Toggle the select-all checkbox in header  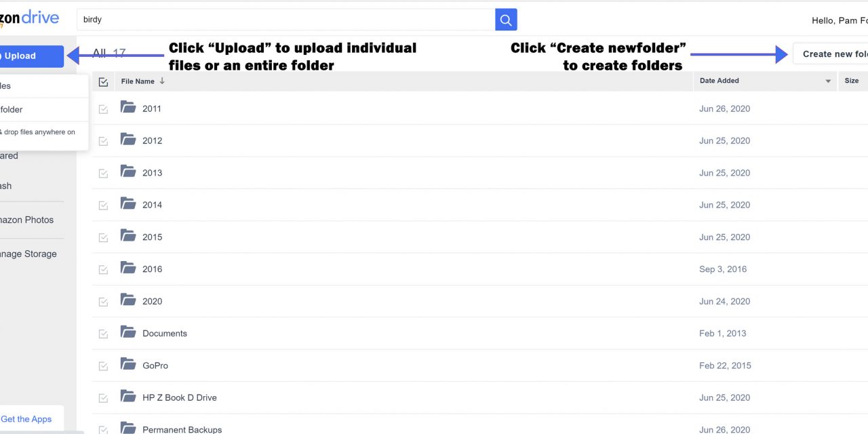click(x=103, y=82)
